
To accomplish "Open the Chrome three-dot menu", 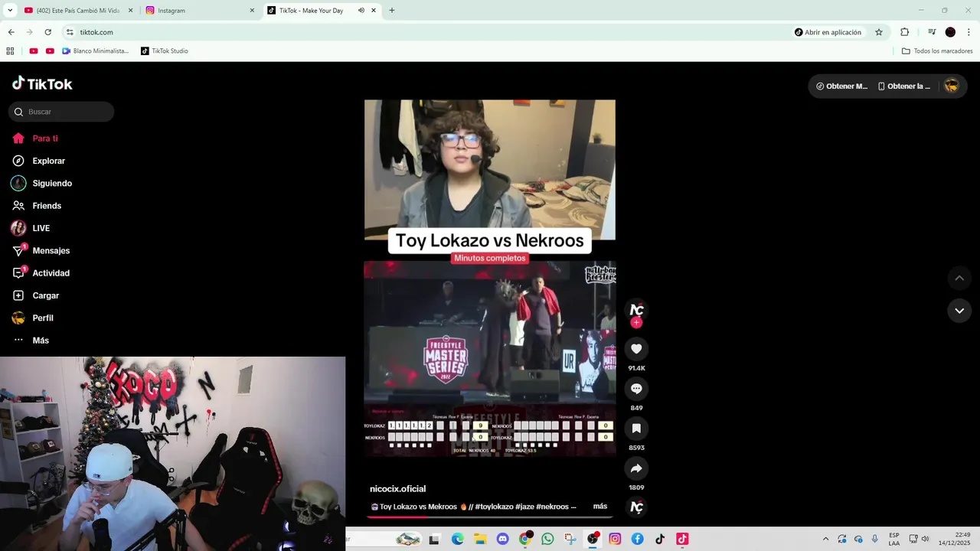I will coord(969,32).
